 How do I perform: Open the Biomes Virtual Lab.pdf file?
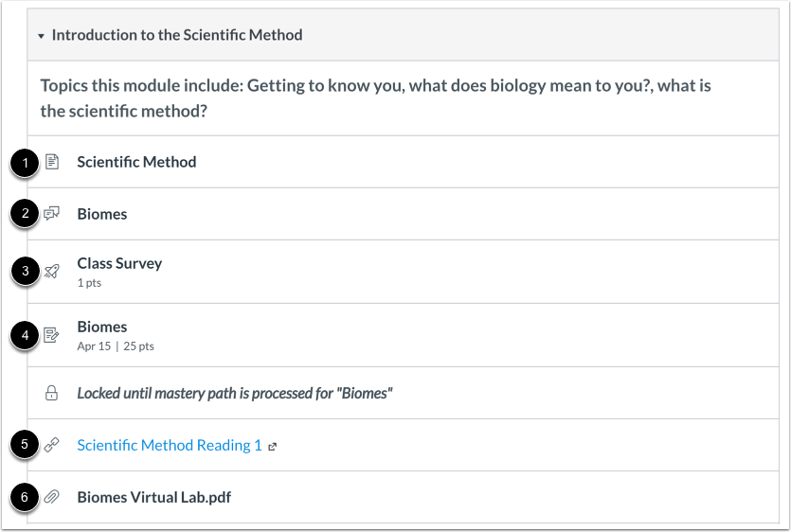[x=153, y=497]
